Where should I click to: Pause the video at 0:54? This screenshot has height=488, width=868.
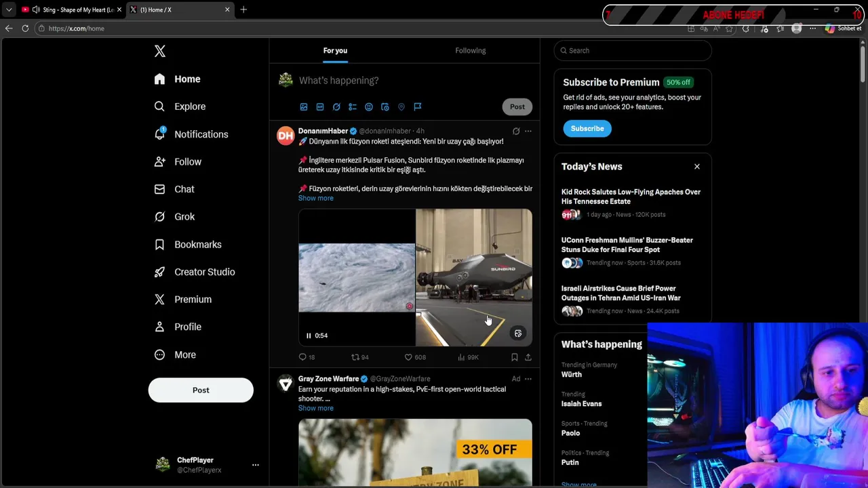point(309,335)
